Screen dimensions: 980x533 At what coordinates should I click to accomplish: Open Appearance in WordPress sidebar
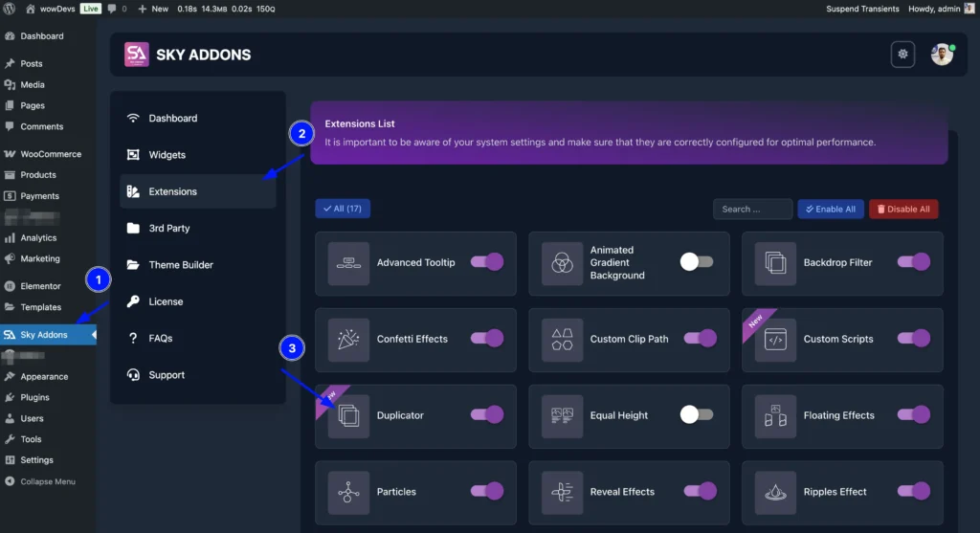[48, 376]
